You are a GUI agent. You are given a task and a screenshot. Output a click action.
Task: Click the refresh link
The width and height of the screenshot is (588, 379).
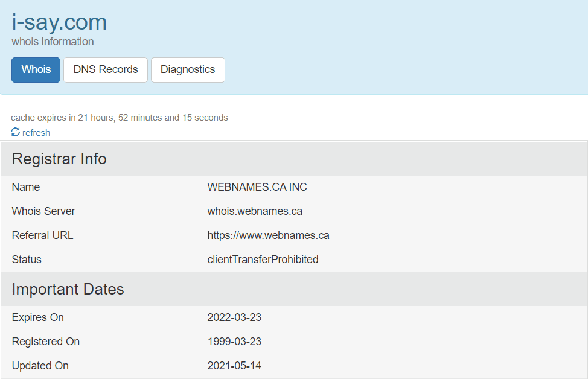coord(36,133)
